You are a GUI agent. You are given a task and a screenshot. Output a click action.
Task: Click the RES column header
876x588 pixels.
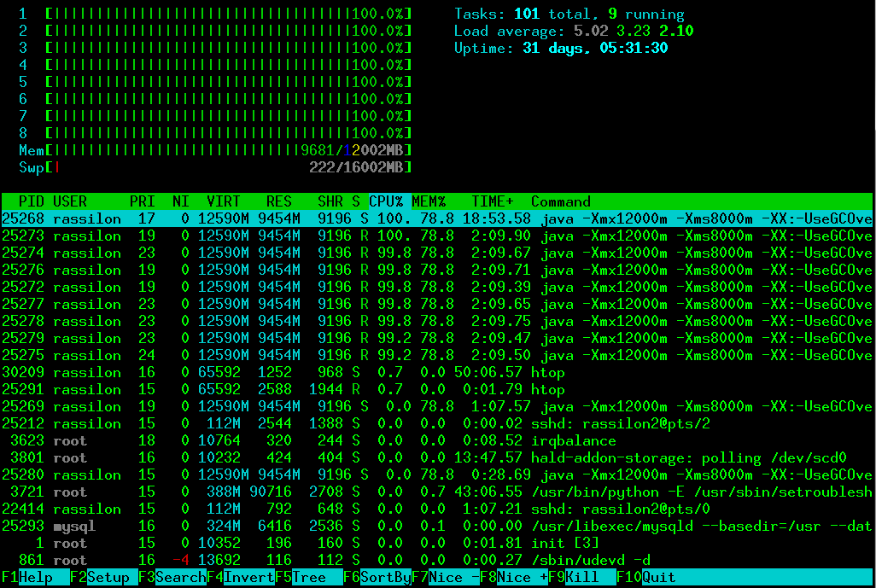coord(279,201)
